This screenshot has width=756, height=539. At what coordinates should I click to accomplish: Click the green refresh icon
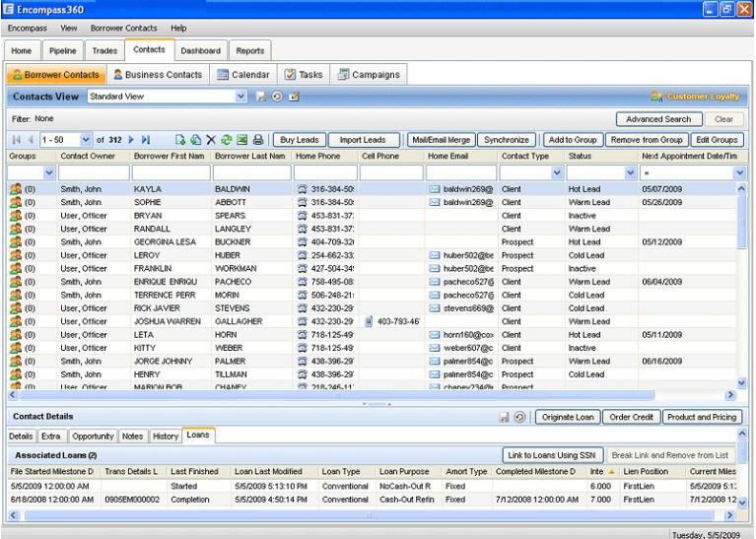226,140
